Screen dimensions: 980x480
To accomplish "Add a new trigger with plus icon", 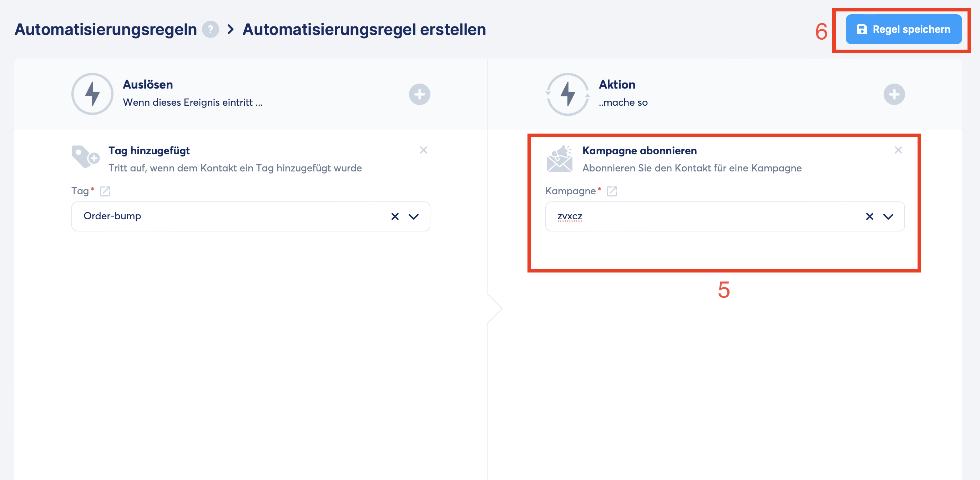I will (419, 94).
